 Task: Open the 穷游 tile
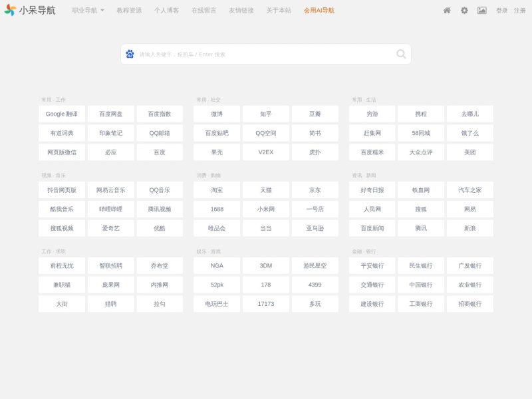point(372,114)
